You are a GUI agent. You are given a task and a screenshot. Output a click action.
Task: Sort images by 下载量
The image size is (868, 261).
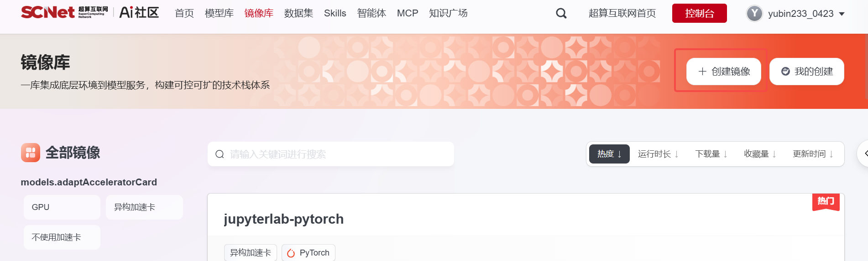tap(711, 154)
